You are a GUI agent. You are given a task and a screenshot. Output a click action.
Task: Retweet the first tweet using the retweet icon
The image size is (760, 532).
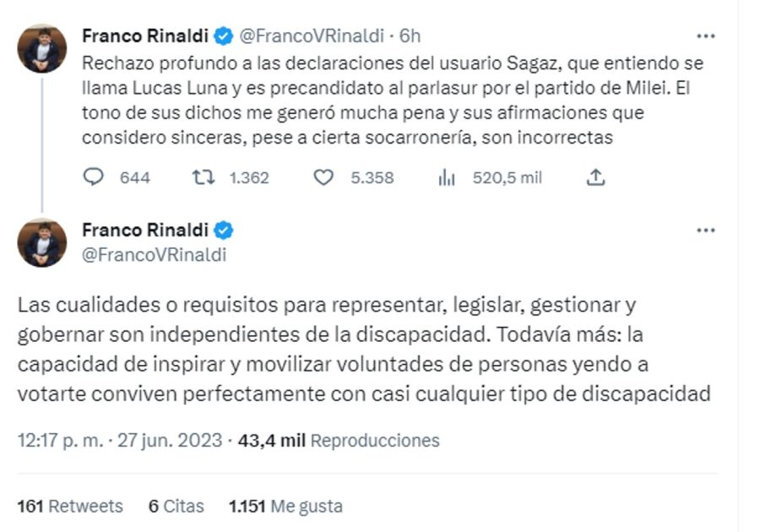(x=204, y=177)
